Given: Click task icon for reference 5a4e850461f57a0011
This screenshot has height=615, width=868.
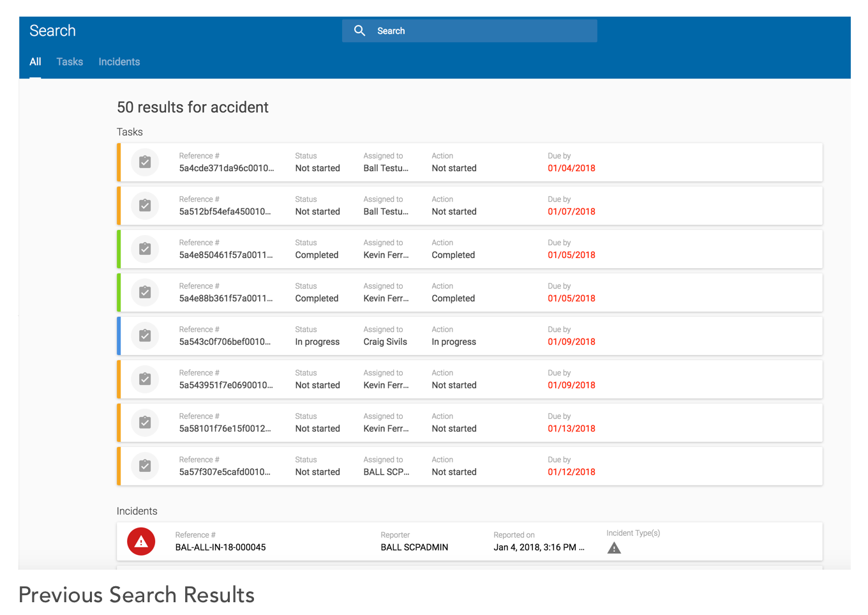Looking at the screenshot, I should (145, 249).
